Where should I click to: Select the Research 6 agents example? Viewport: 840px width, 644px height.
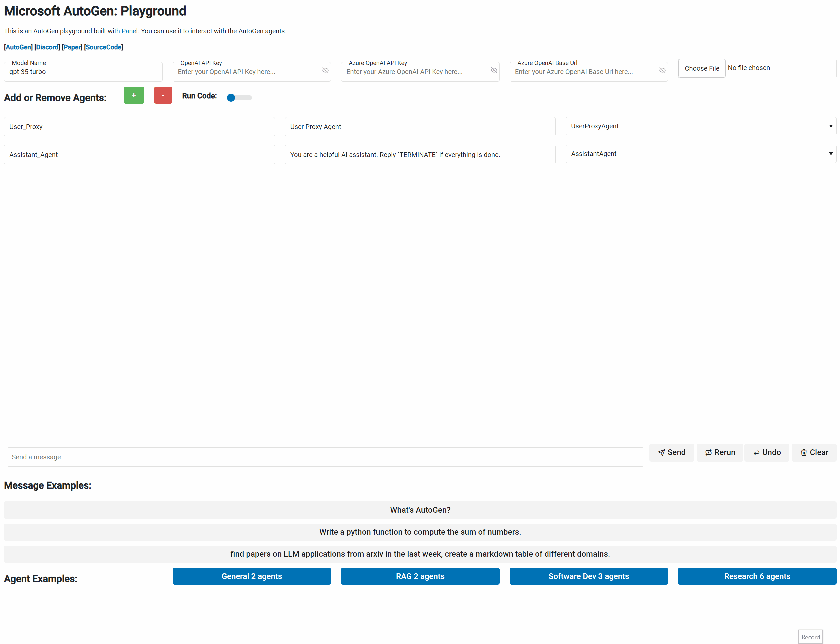(x=757, y=576)
